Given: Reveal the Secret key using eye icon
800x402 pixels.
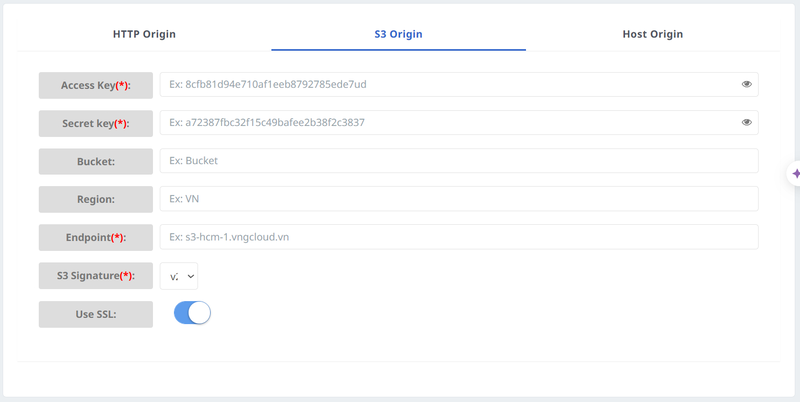Looking at the screenshot, I should [746, 123].
